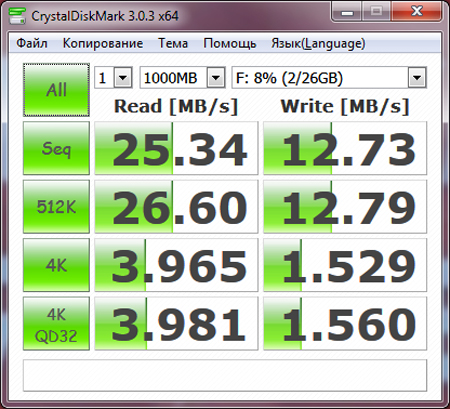Expand the 1000MB test size dropdown
This screenshot has width=450, height=409.
(x=216, y=78)
